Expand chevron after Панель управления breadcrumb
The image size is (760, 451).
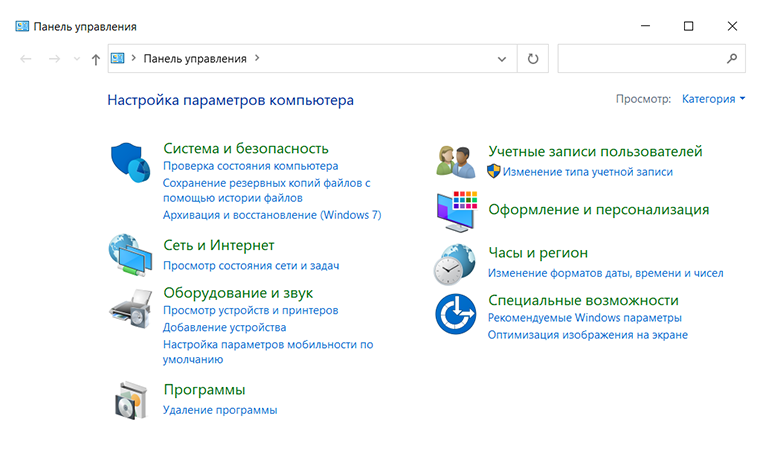pos(257,58)
